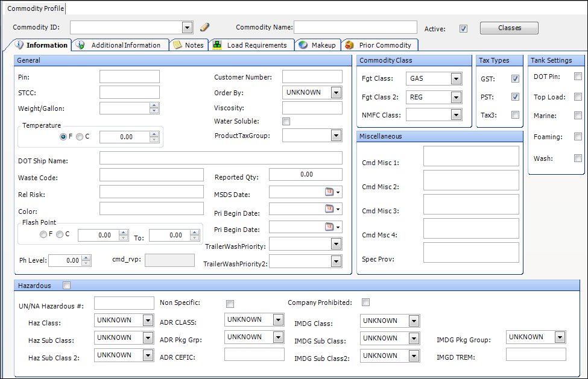Screen dimensions: 588x379
Task: Click the pencil edit icon beside Commodity ID
Action: tap(204, 27)
